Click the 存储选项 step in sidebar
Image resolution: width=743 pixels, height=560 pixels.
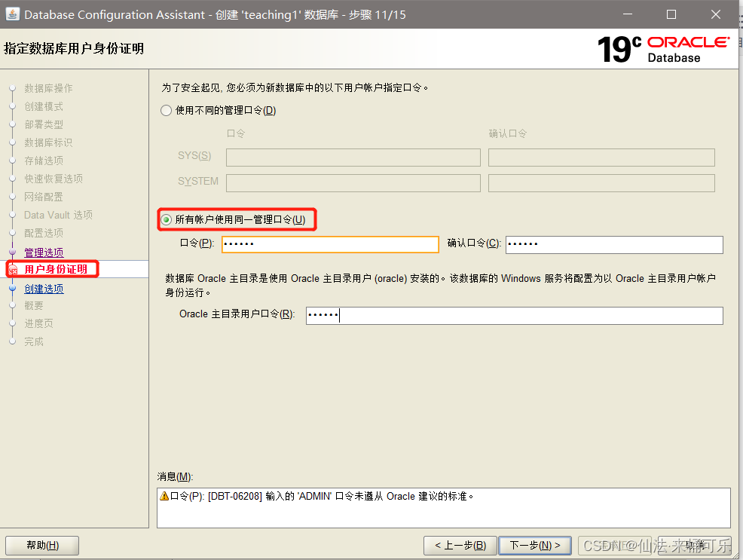tap(44, 160)
